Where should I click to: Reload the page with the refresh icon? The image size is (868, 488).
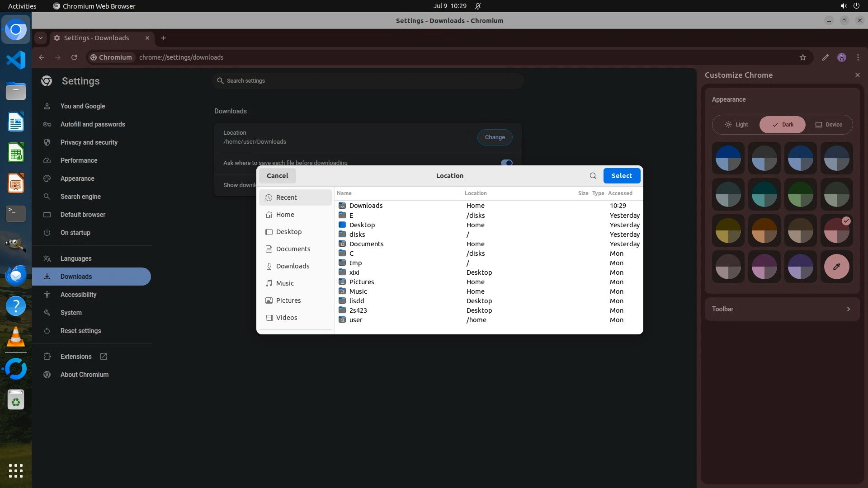click(74, 57)
